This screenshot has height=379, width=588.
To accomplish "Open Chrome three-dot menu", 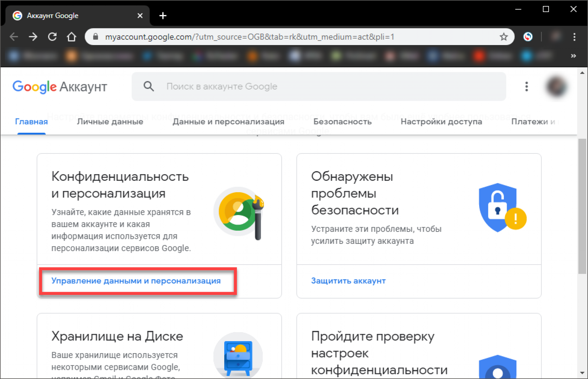I will [574, 37].
